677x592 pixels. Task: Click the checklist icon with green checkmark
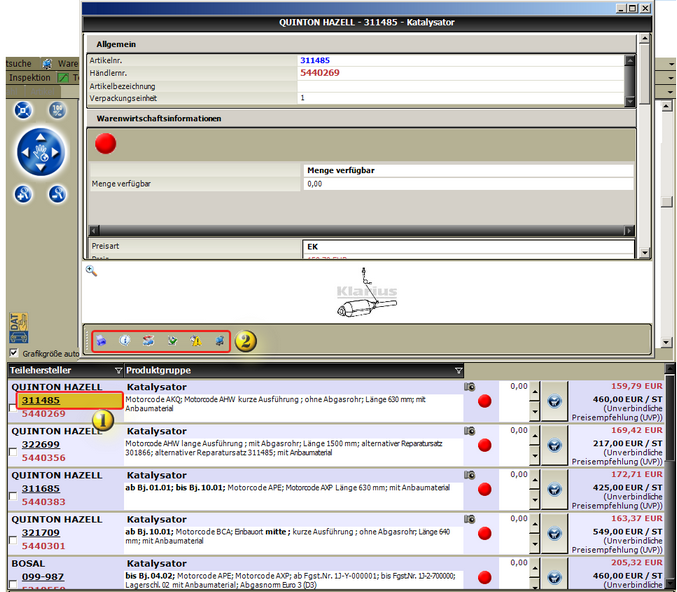click(172, 341)
